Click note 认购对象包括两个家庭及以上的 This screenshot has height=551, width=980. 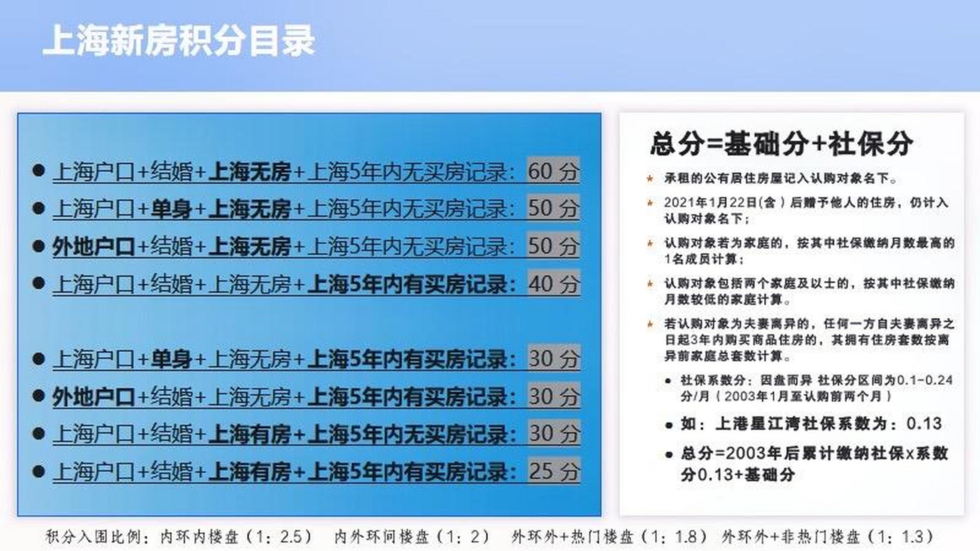tap(809, 291)
